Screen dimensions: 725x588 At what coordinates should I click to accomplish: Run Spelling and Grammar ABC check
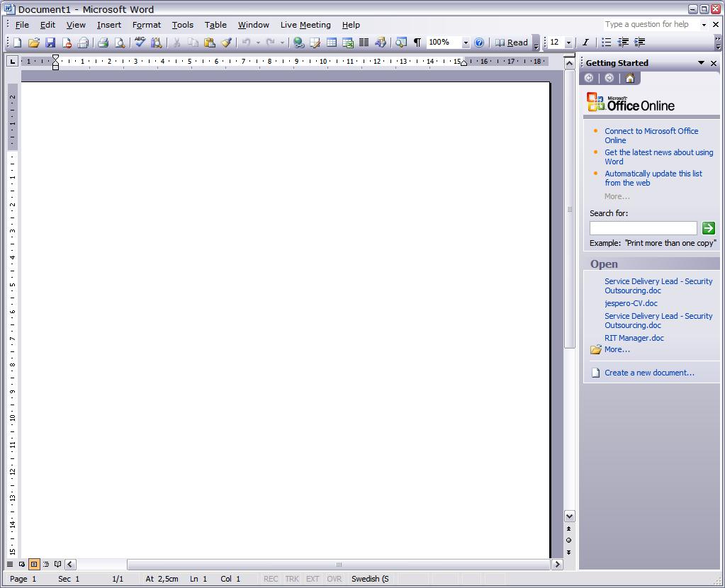[x=140, y=43]
